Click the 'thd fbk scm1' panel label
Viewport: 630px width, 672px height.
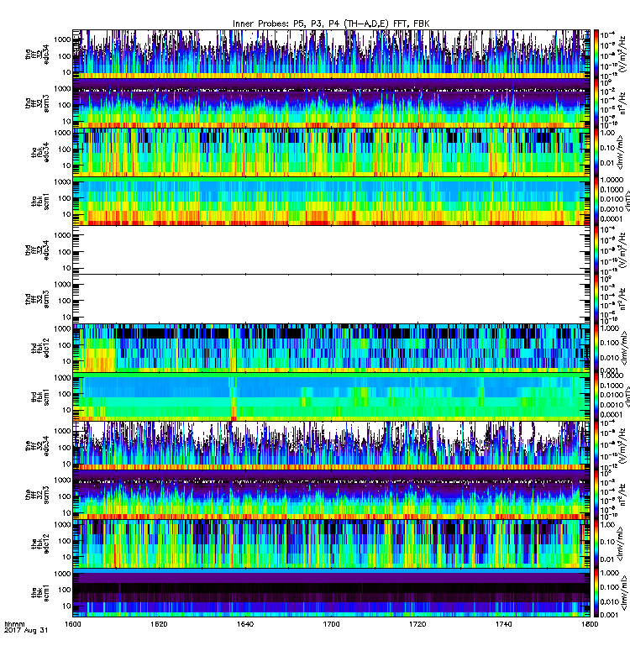[40, 396]
